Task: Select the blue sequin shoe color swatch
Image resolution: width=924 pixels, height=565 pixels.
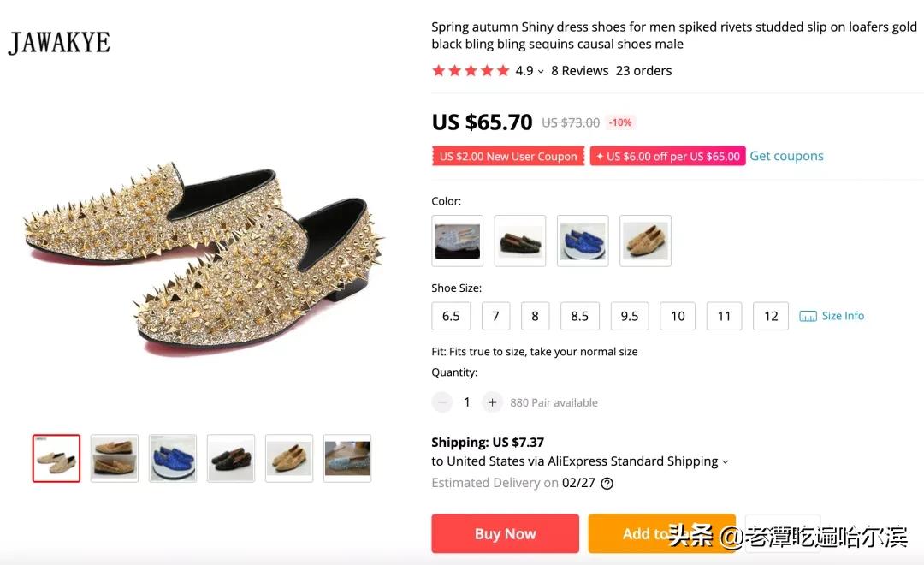Action: [583, 241]
